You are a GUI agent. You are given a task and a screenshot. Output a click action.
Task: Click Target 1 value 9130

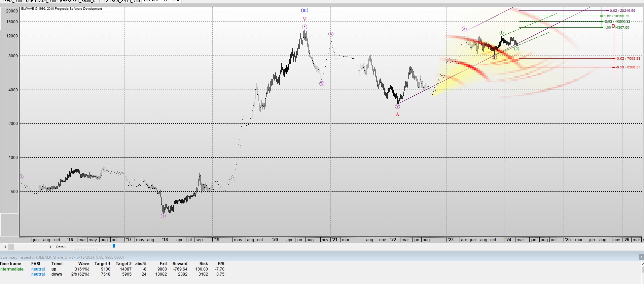pos(105,269)
